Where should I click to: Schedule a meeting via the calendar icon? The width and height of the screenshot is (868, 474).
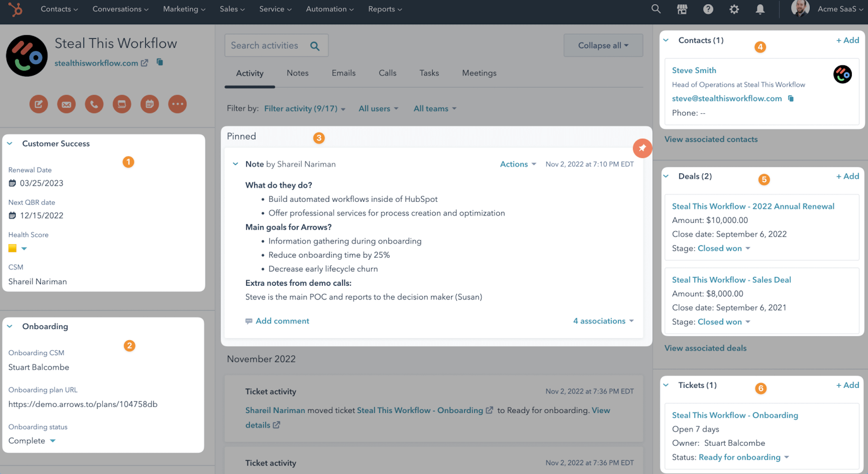click(149, 104)
